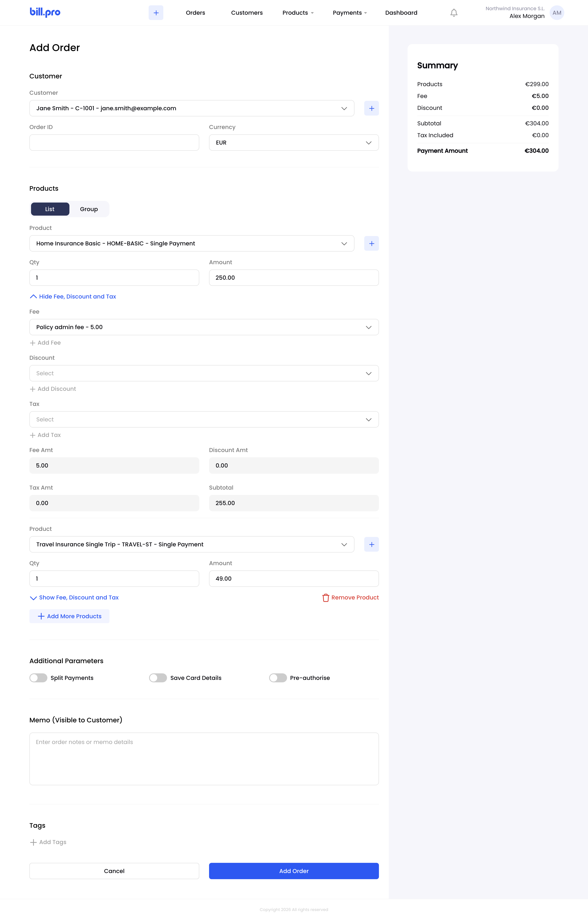Click the Tax Amt field showing 0.00

(x=114, y=503)
